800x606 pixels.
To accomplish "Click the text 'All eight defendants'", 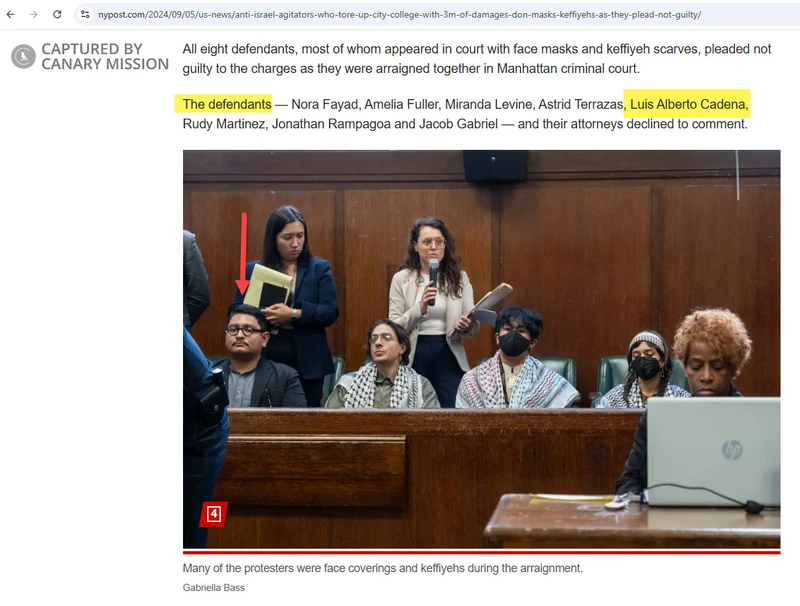I will click(x=238, y=49).
